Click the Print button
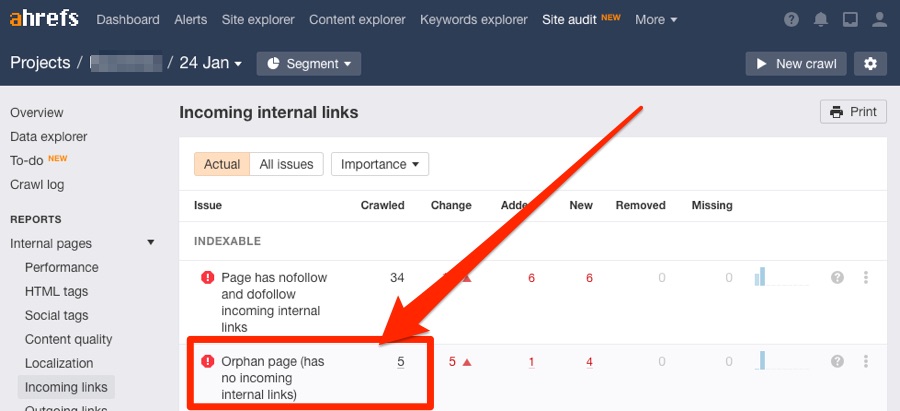Image resolution: width=900 pixels, height=411 pixels. (854, 112)
